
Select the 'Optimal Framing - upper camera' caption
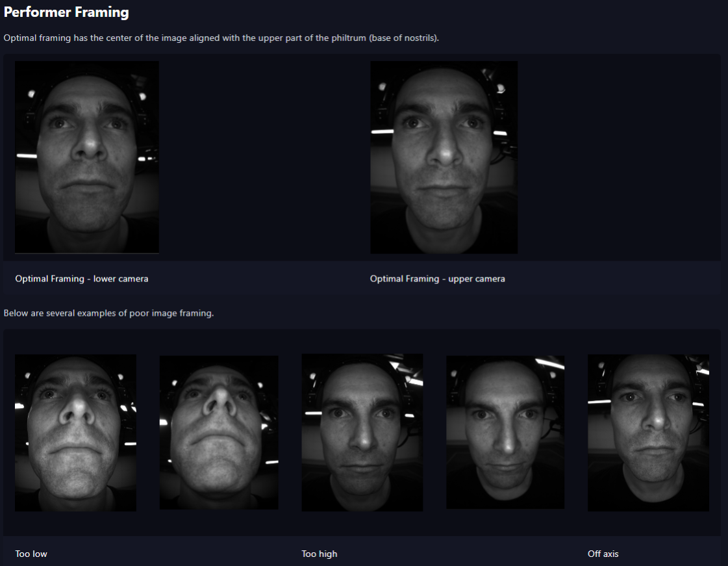pos(437,279)
